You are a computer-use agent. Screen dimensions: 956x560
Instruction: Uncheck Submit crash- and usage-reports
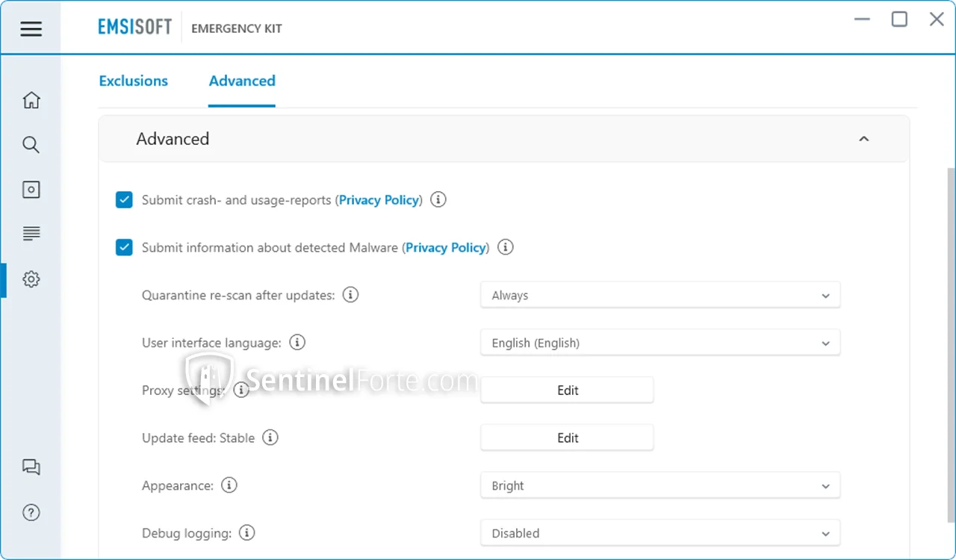124,200
